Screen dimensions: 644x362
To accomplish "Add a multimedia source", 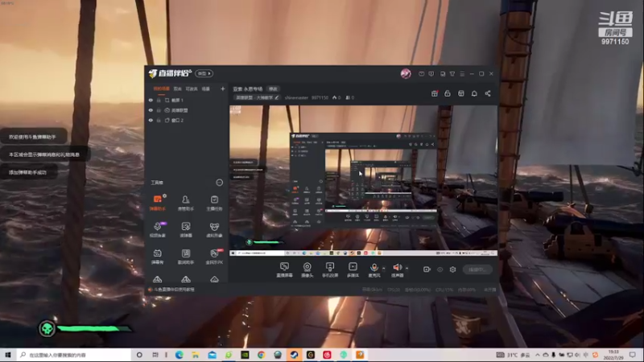I will [353, 269].
